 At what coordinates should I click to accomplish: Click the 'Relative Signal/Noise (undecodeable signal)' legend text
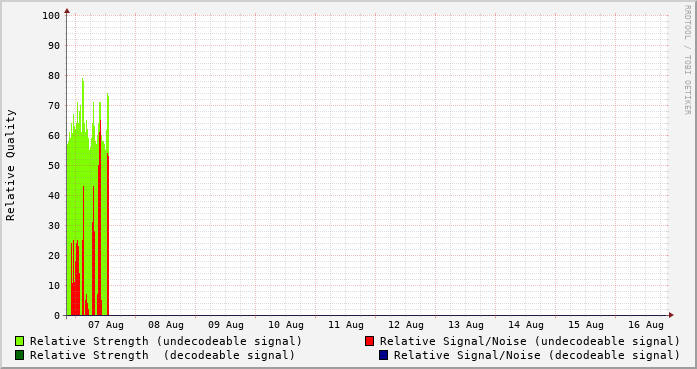point(530,341)
